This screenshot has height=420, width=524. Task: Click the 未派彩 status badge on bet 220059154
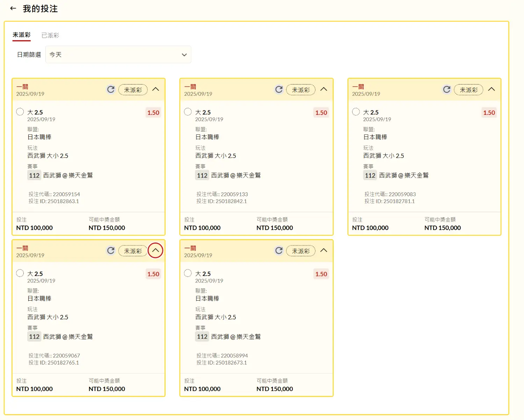point(133,90)
